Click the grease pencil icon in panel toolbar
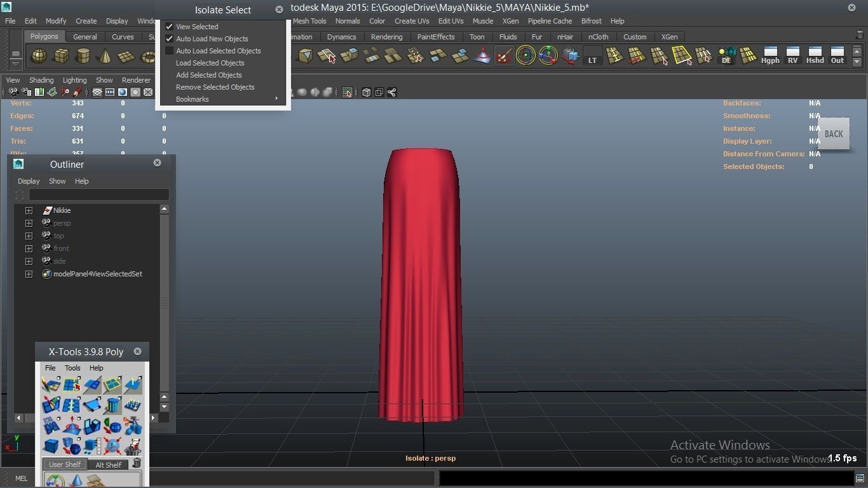The height and width of the screenshot is (488, 868). pos(78,92)
